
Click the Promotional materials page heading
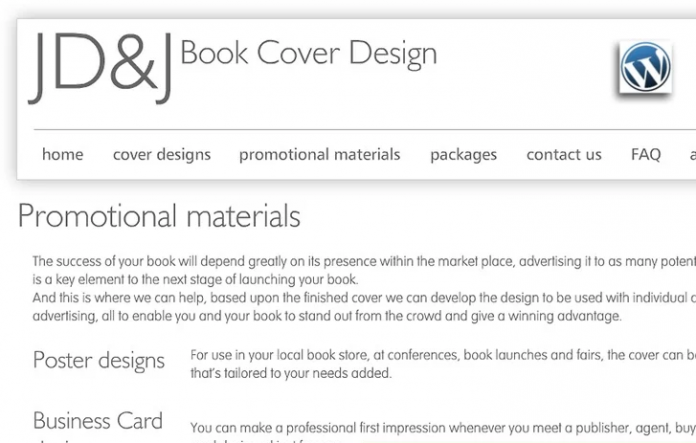click(x=159, y=216)
